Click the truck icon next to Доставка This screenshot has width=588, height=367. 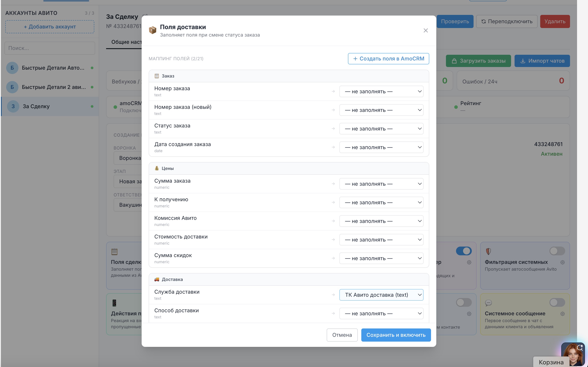157,279
